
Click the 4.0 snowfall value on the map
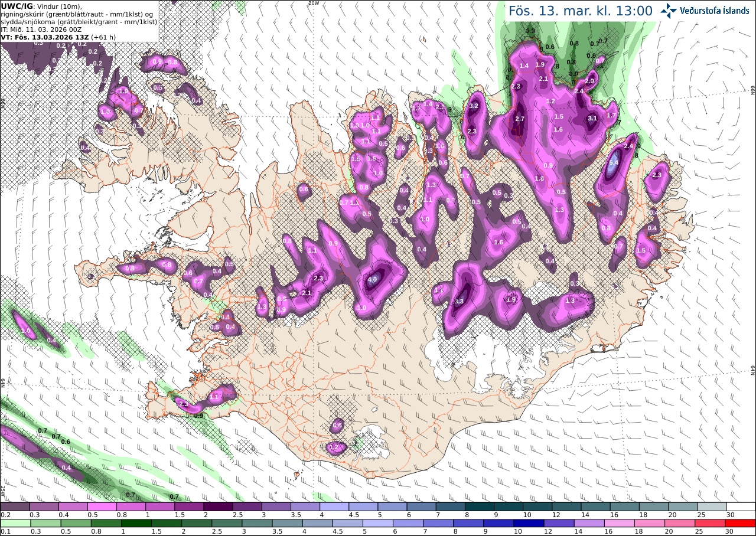[x=372, y=280]
